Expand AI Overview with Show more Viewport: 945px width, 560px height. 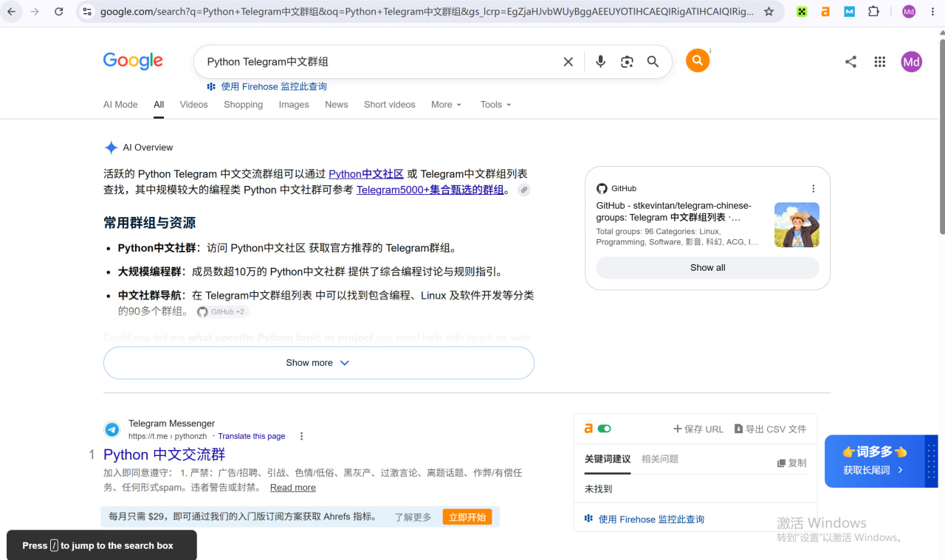tap(318, 363)
